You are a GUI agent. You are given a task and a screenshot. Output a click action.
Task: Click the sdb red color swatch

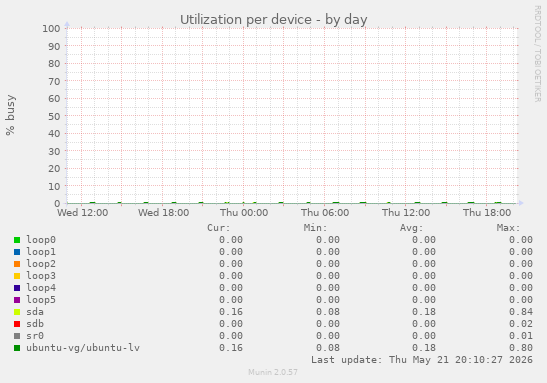pos(17,324)
